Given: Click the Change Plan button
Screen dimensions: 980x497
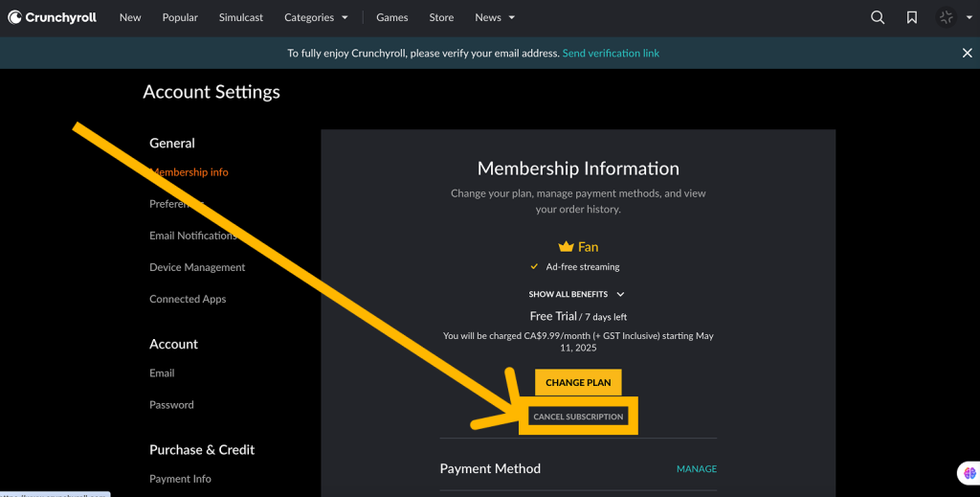Looking at the screenshot, I should point(578,383).
